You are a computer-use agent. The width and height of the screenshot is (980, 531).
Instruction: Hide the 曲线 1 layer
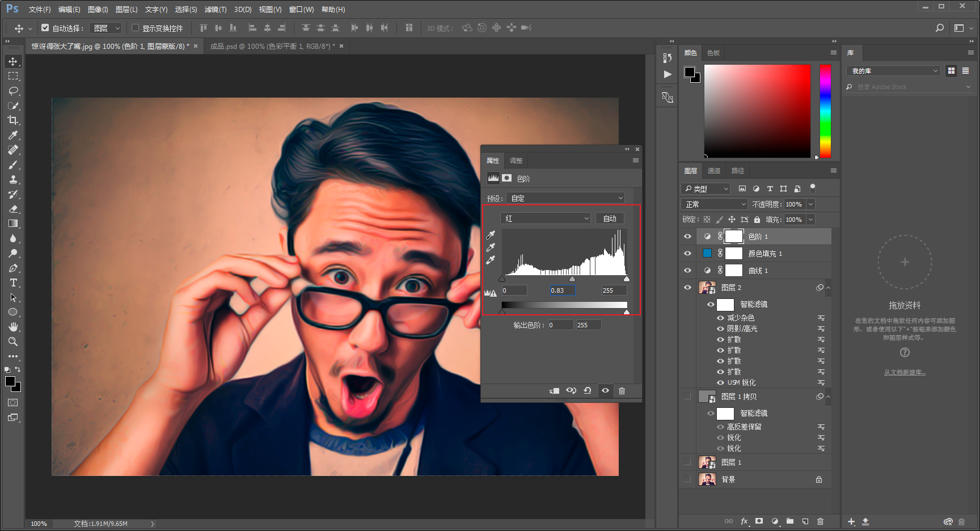pyautogui.click(x=687, y=271)
